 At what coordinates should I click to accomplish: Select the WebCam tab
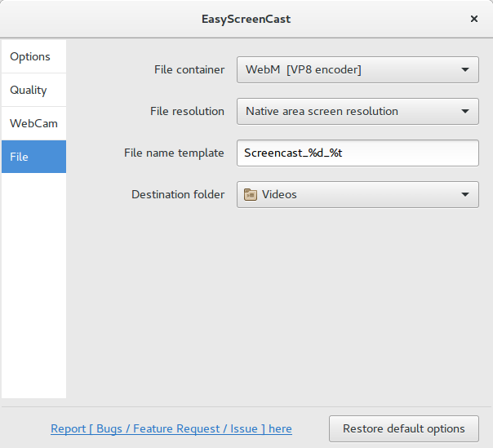pos(33,123)
